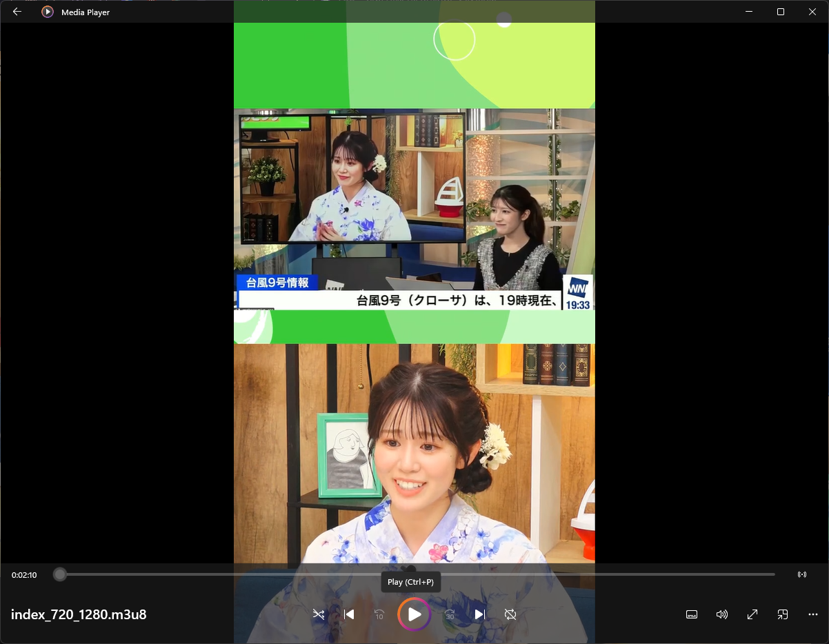Minimize the Media Player window

[x=749, y=12]
